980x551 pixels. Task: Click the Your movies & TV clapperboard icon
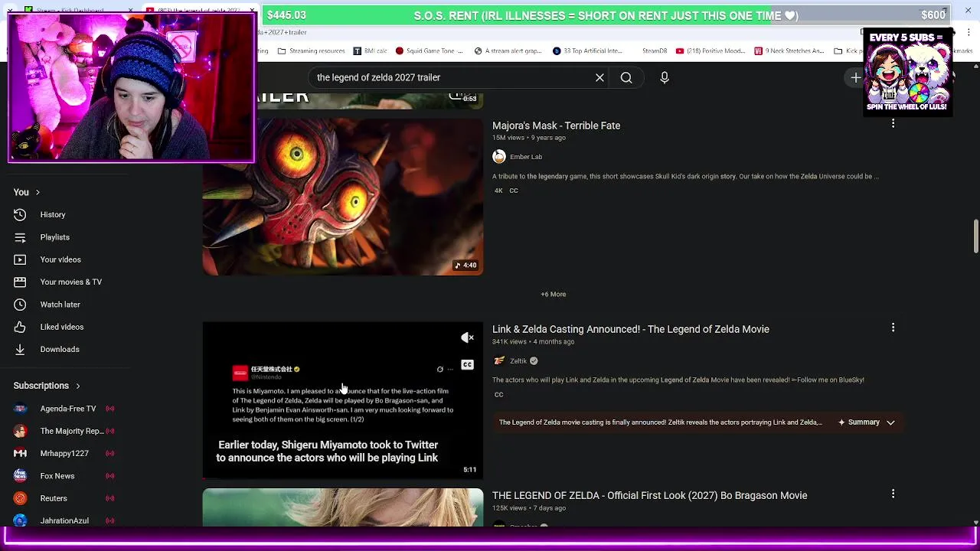pos(20,282)
